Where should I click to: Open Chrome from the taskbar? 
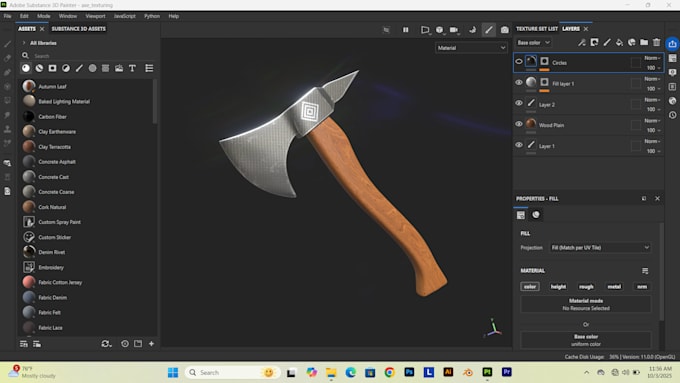click(389, 372)
